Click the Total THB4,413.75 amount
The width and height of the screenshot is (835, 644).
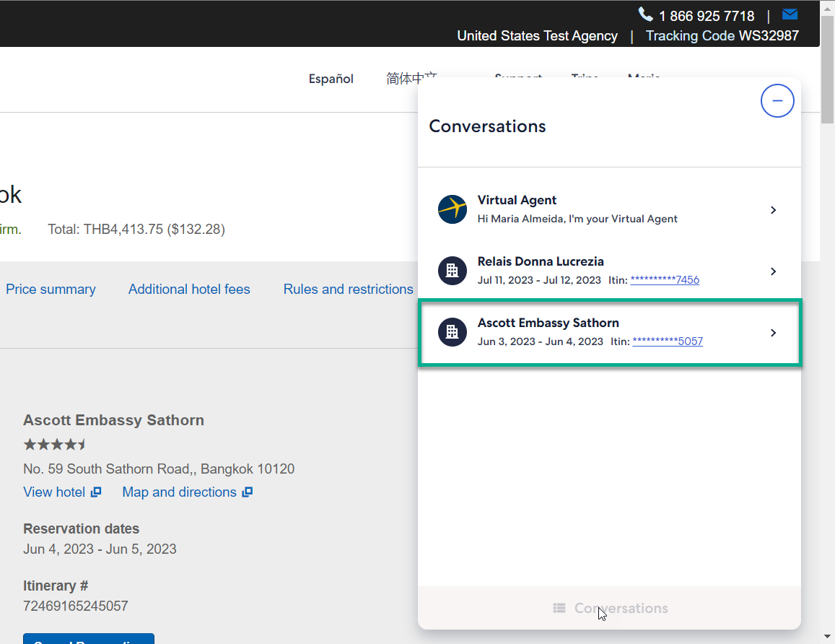pos(136,229)
